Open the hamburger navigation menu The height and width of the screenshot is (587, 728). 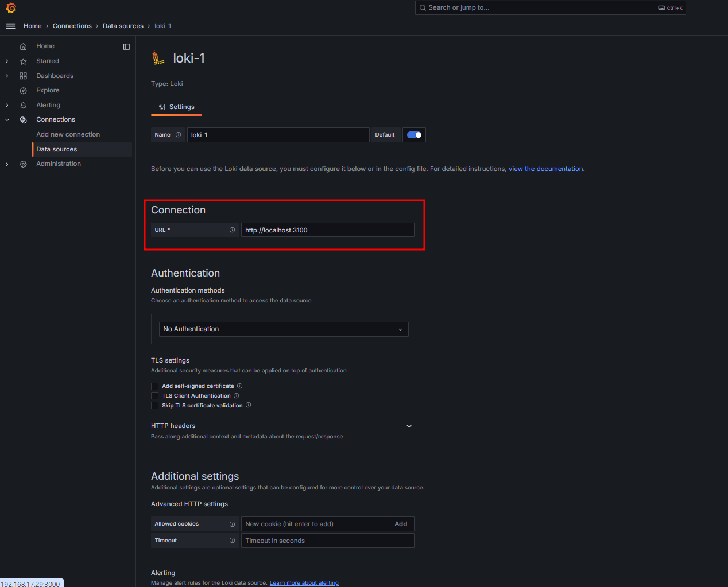[10, 26]
